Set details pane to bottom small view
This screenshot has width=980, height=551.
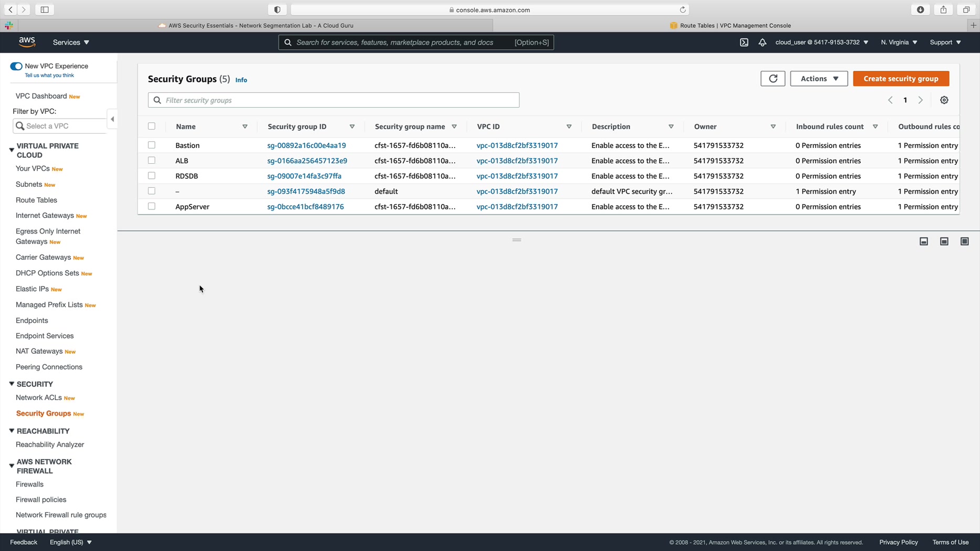(x=924, y=241)
